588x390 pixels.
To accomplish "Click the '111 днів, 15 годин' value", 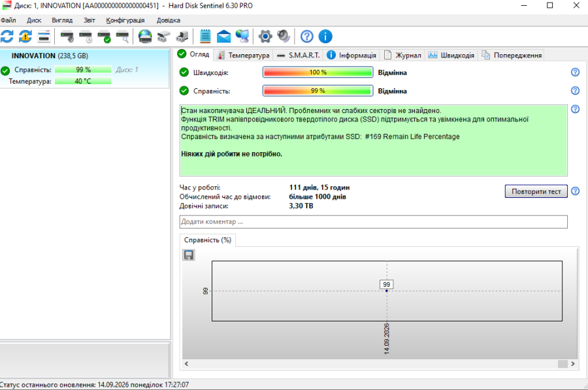I will pos(319,187).
